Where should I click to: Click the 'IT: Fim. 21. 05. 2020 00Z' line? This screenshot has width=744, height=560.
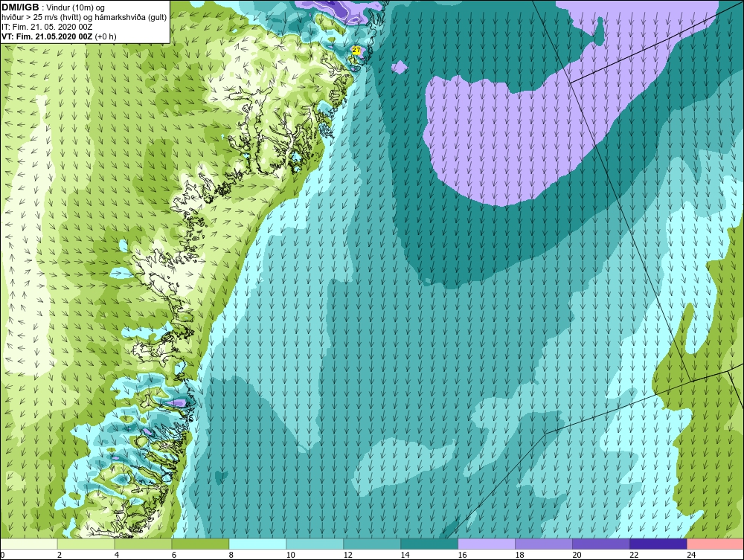(47, 27)
